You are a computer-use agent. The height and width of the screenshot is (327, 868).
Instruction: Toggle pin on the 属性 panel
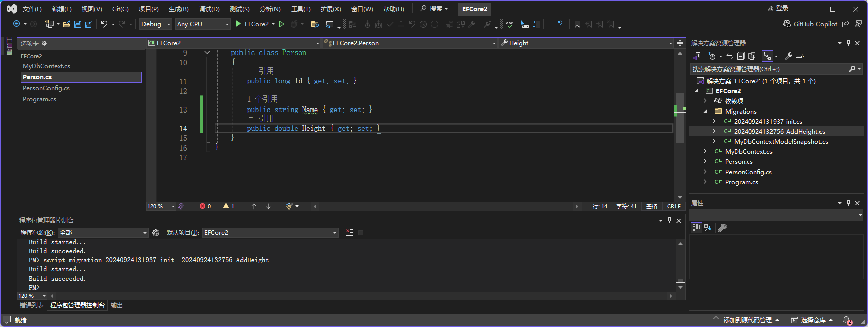tap(848, 203)
